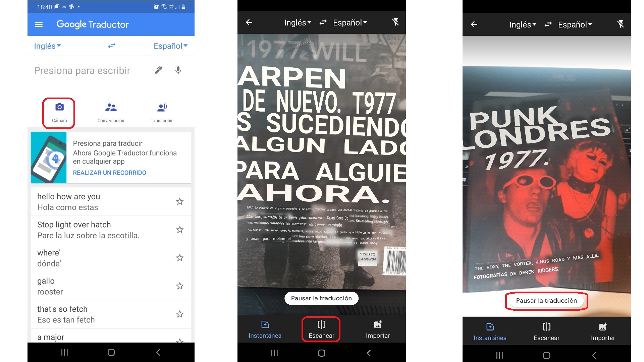Tap Pausar la traducción to pause translating
This screenshot has width=644, height=362.
click(546, 301)
